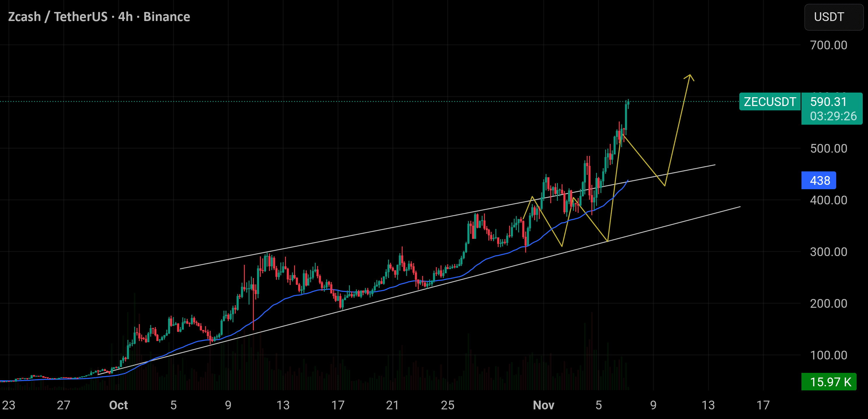The width and height of the screenshot is (868, 419).
Task: Click the Nov date axis label
Action: coord(543,405)
